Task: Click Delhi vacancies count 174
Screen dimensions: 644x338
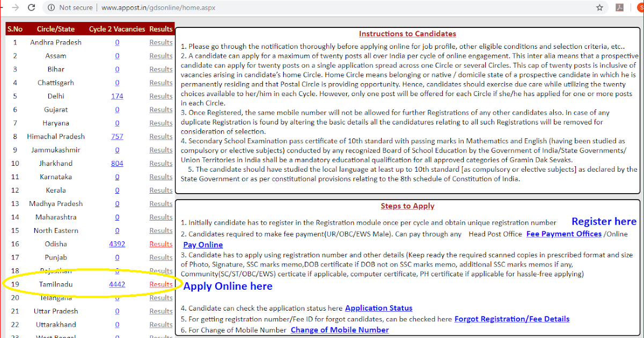Action: (x=117, y=96)
